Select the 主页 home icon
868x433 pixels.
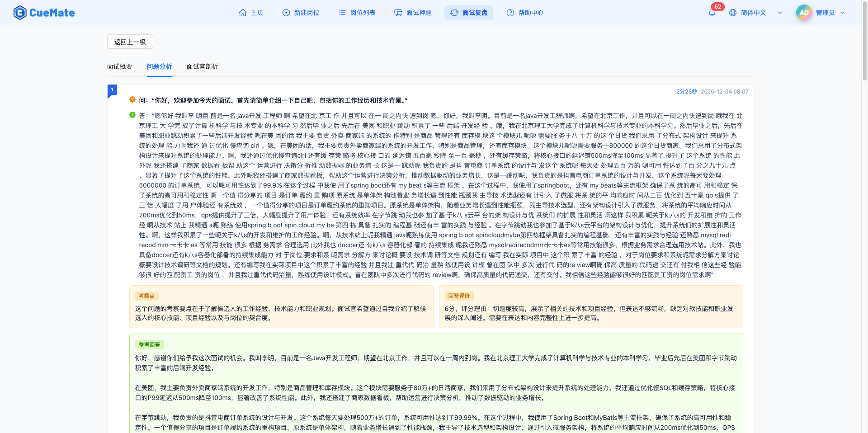[x=242, y=13]
